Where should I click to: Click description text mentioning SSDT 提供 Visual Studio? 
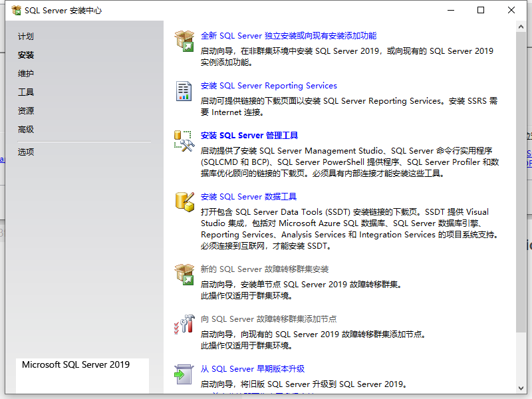pos(350,229)
